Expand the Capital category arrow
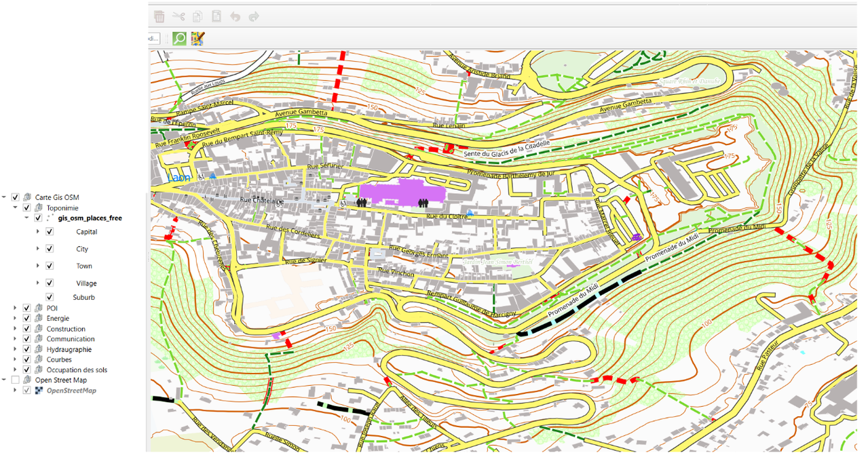The width and height of the screenshot is (868, 457). pyautogui.click(x=39, y=232)
